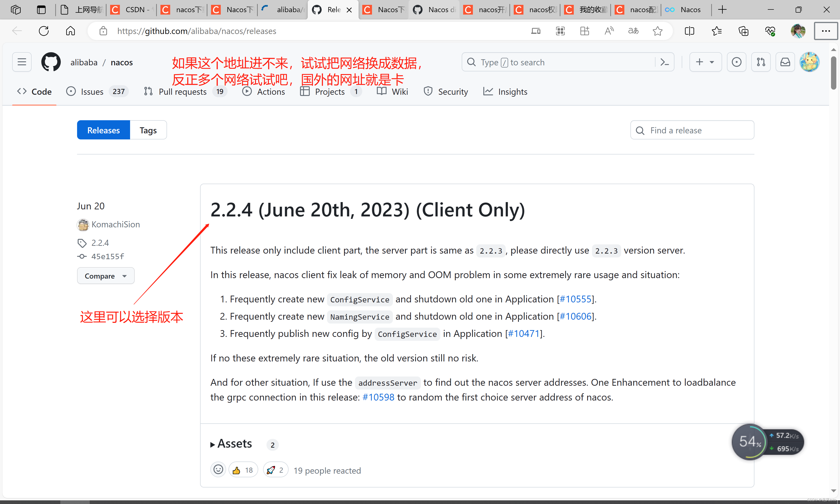Viewport: 840px width, 504px height.
Task: Click the thumbs up reaction with 18
Action: click(x=243, y=470)
